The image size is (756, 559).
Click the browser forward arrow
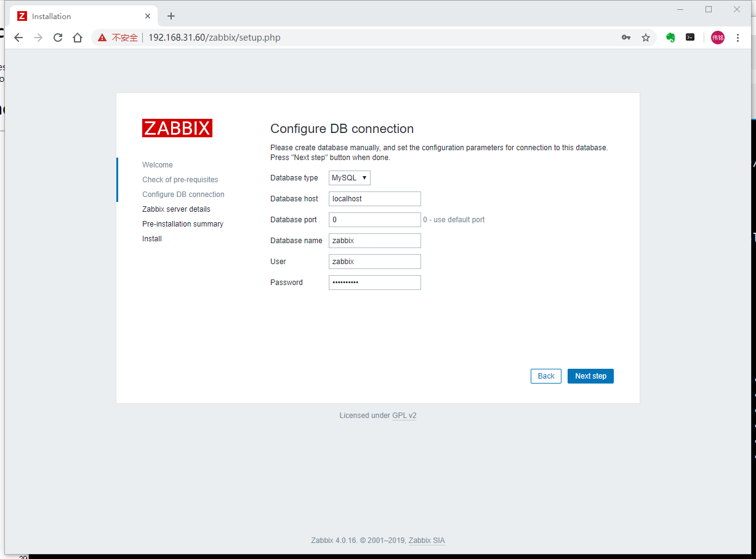(x=38, y=38)
